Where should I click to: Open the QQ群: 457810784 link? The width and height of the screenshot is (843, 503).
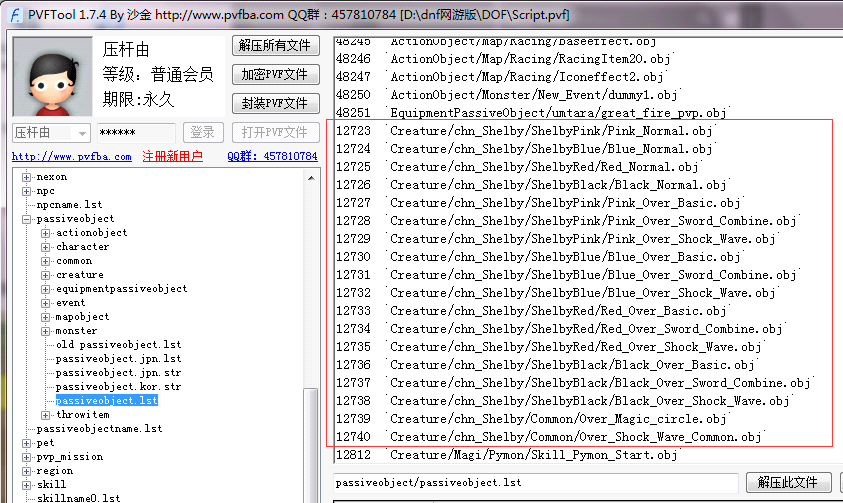click(272, 157)
